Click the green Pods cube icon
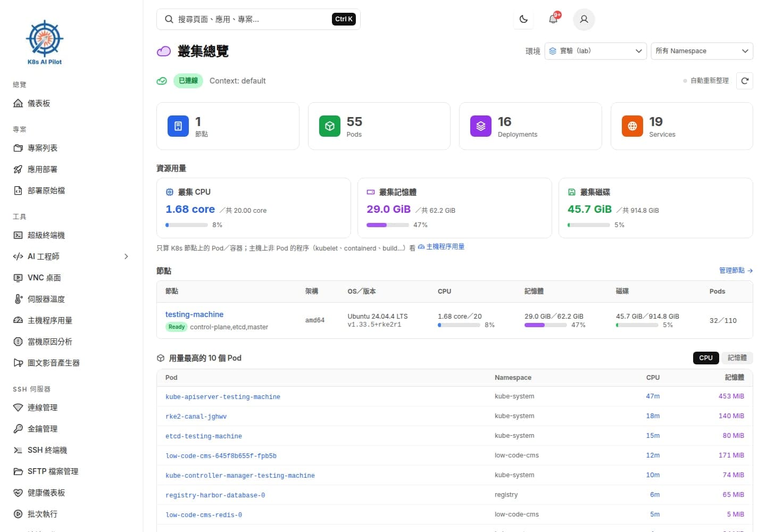Image resolution: width=766 pixels, height=532 pixels. (x=330, y=126)
